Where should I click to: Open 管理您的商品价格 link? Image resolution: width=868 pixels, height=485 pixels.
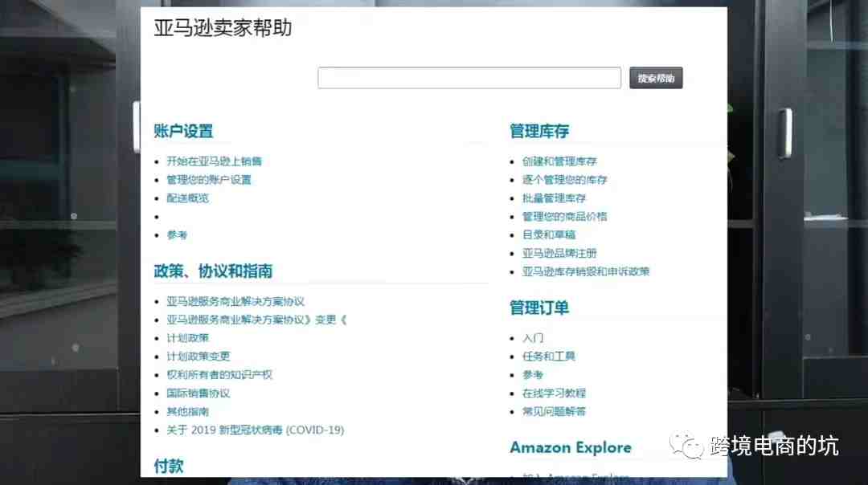[564, 217]
